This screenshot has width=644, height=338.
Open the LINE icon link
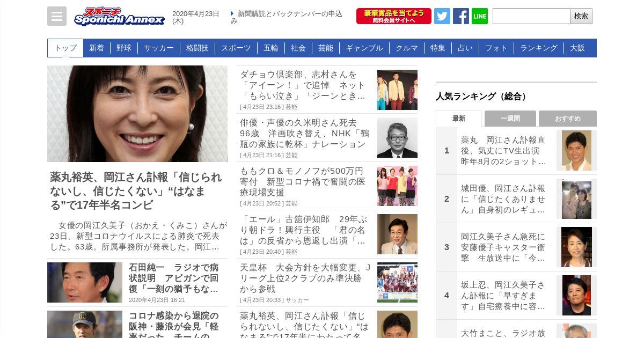[480, 16]
